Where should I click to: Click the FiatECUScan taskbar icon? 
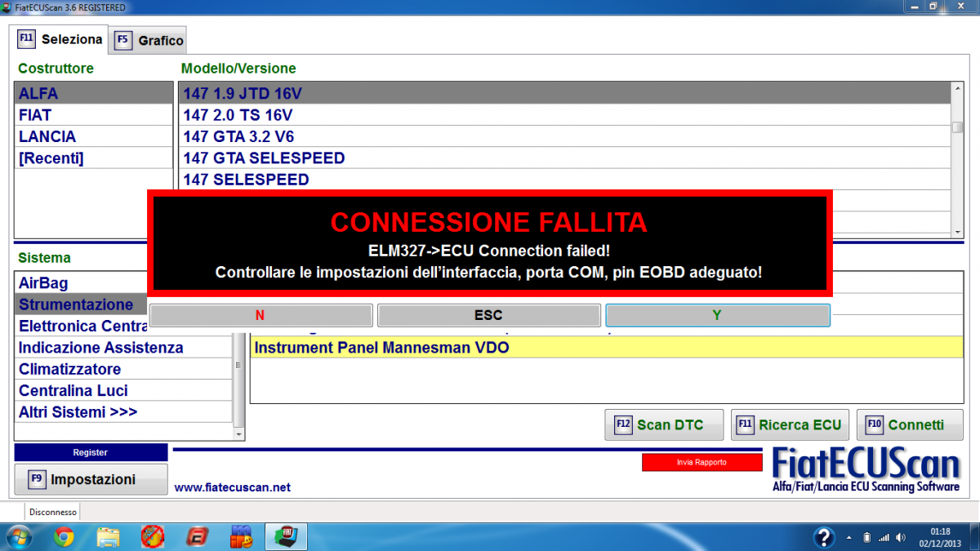[x=287, y=536]
